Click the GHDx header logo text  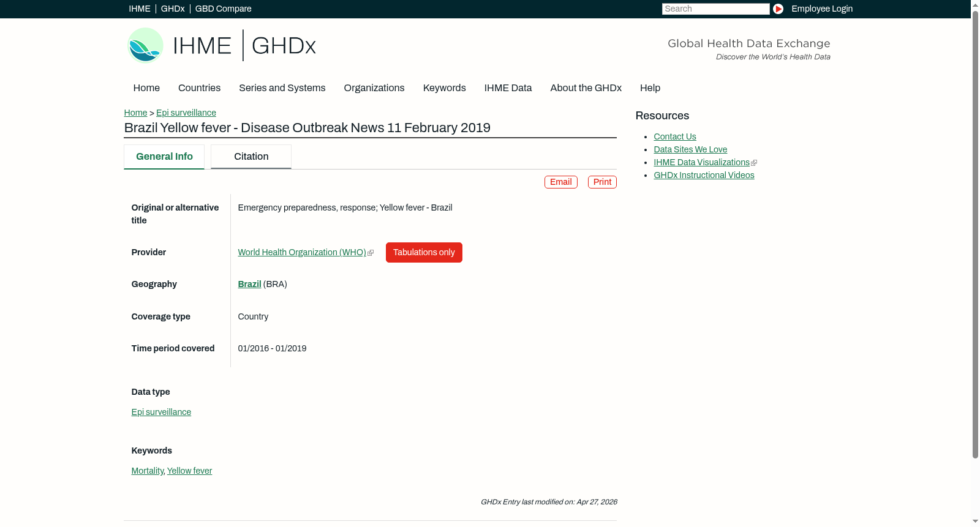[284, 46]
